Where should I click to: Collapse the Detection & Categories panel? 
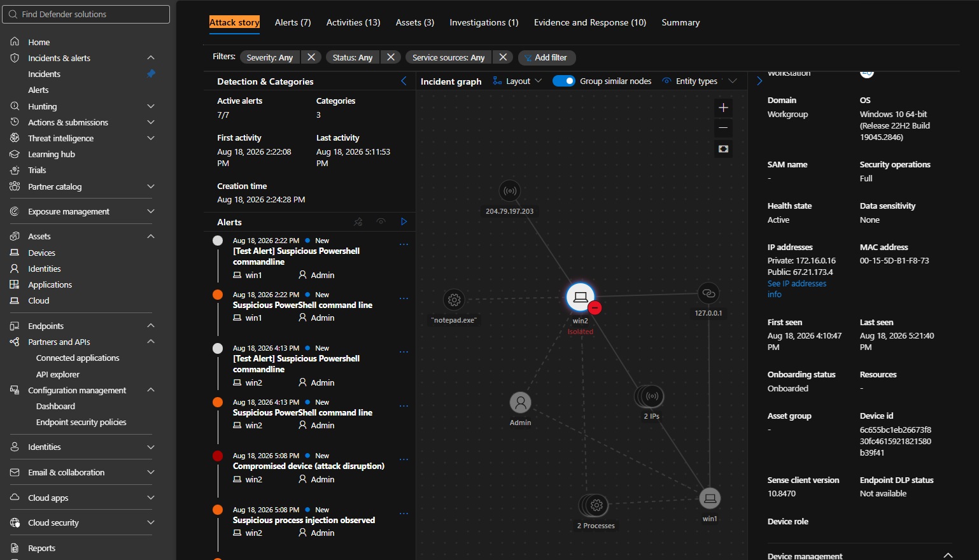(x=404, y=81)
